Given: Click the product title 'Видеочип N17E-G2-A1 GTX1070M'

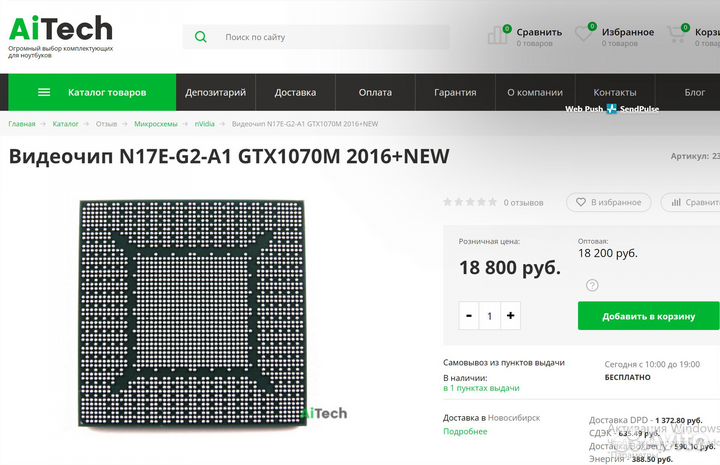Looking at the screenshot, I should (x=229, y=156).
